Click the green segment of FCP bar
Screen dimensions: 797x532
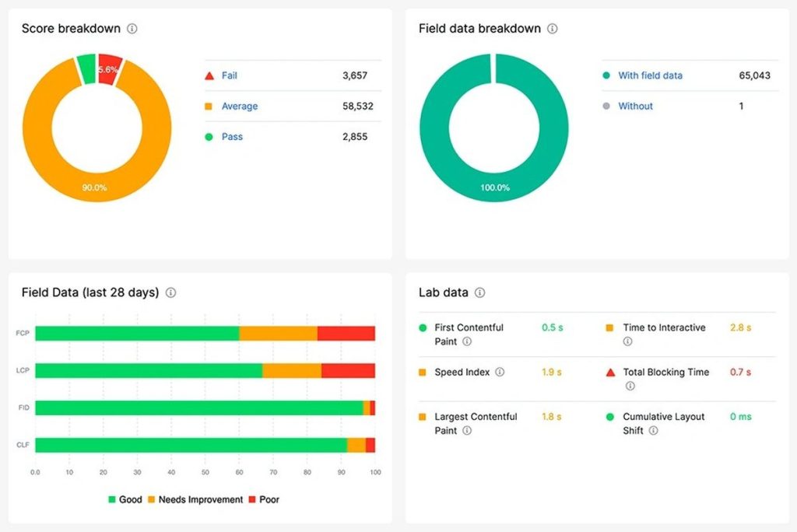click(136, 334)
